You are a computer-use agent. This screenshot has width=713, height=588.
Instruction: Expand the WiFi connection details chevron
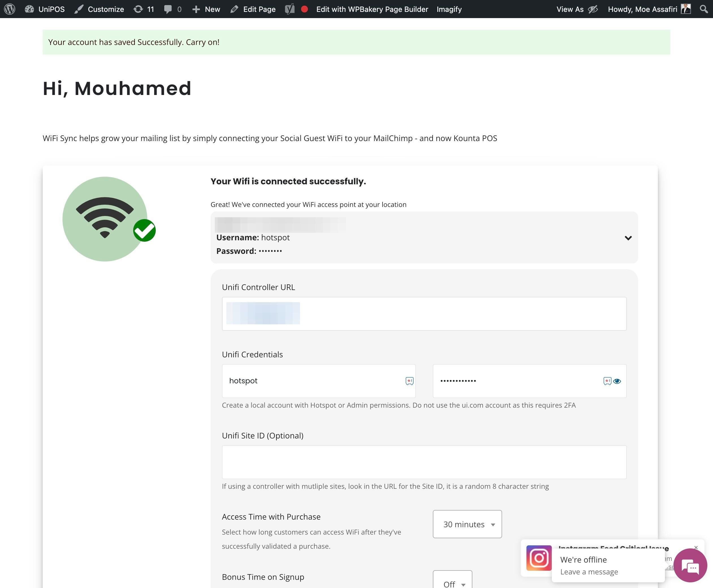pos(628,238)
